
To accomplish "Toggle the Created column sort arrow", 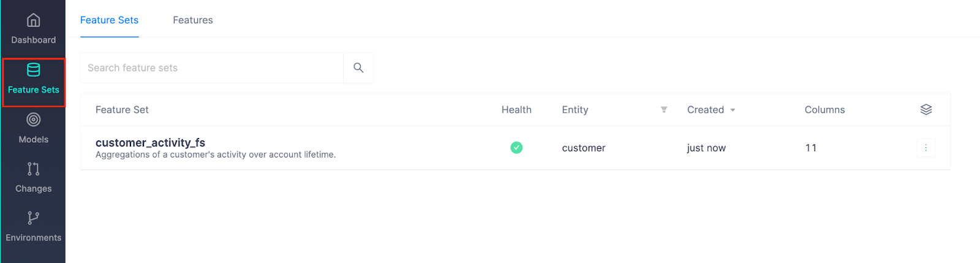I will click(x=733, y=110).
